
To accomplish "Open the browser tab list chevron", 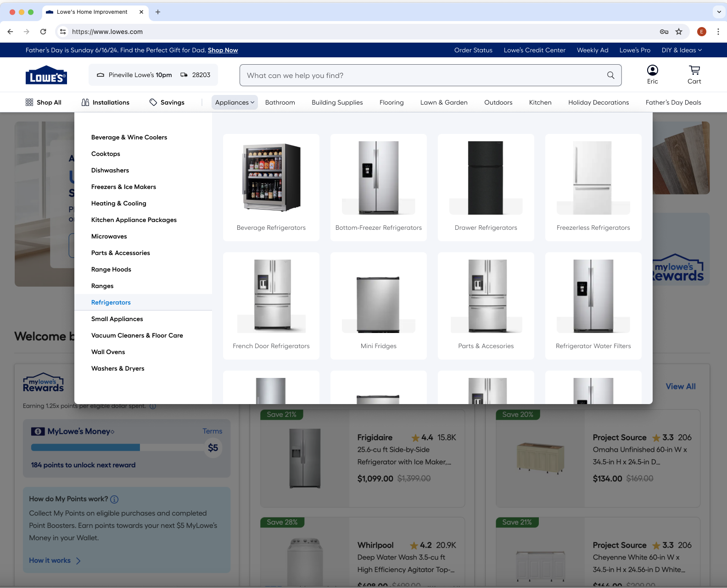I will click(x=719, y=12).
